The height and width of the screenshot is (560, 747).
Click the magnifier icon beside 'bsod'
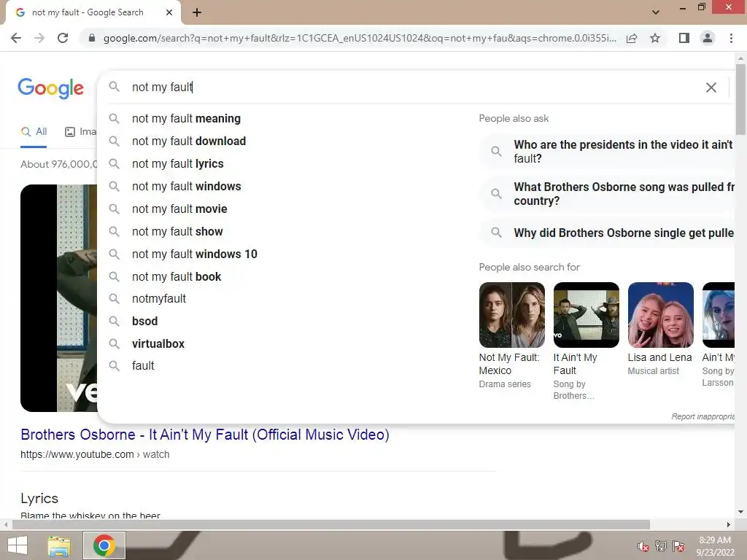pos(114,321)
